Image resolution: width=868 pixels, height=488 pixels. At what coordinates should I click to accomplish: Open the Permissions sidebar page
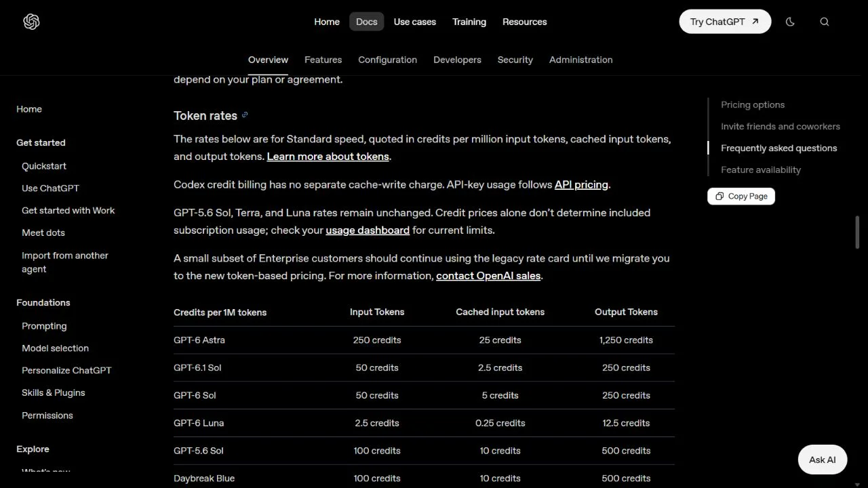click(47, 415)
